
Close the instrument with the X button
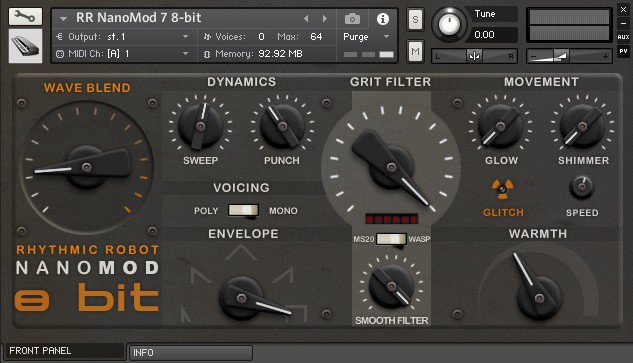coord(623,10)
